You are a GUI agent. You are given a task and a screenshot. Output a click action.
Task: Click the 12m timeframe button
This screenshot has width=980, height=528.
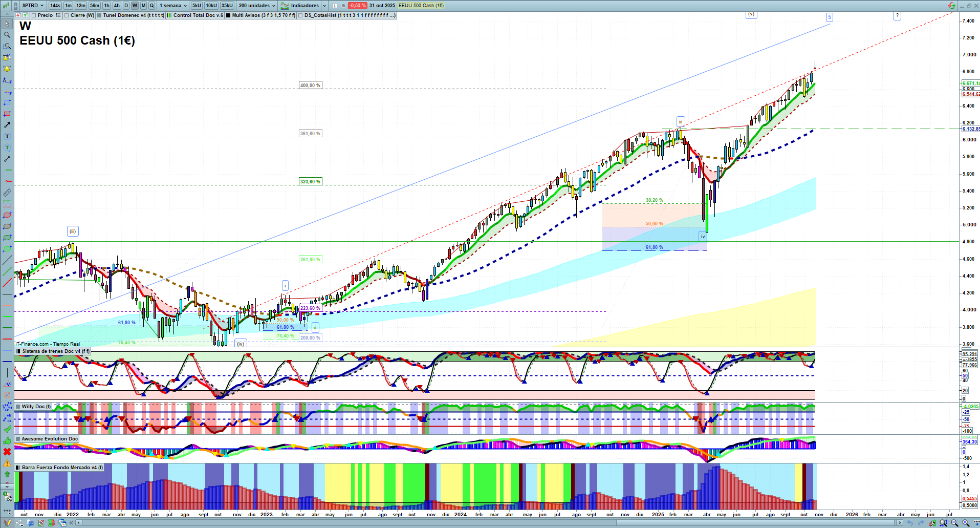click(x=81, y=6)
